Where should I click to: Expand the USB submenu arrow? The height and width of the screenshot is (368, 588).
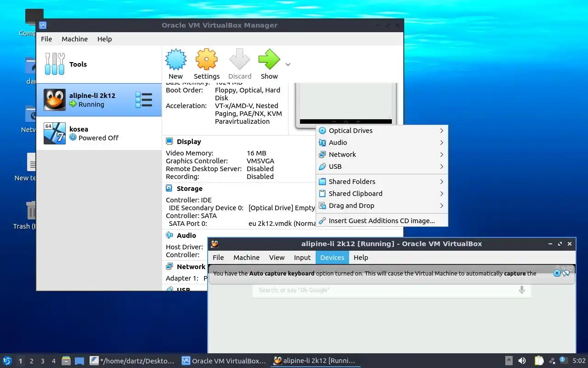tap(441, 167)
